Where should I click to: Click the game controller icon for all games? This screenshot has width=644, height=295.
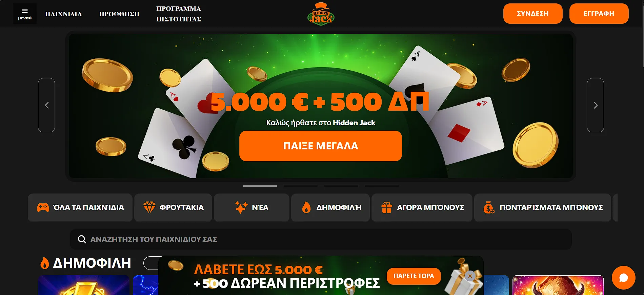click(43, 207)
